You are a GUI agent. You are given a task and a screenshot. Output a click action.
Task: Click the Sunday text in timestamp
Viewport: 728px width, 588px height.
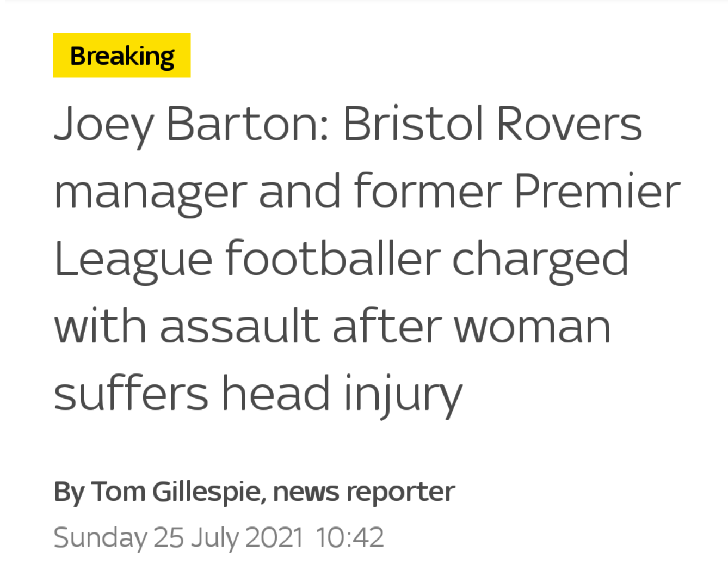(x=100, y=538)
